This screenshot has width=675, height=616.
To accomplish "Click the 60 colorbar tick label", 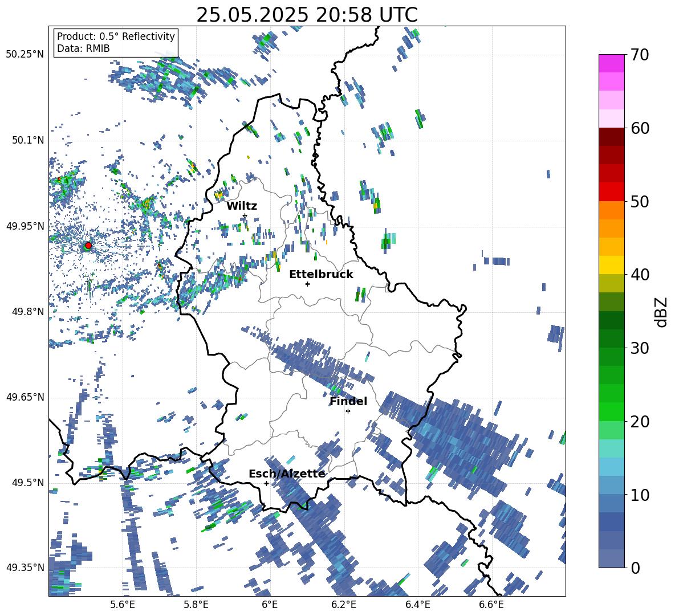I will point(640,128).
